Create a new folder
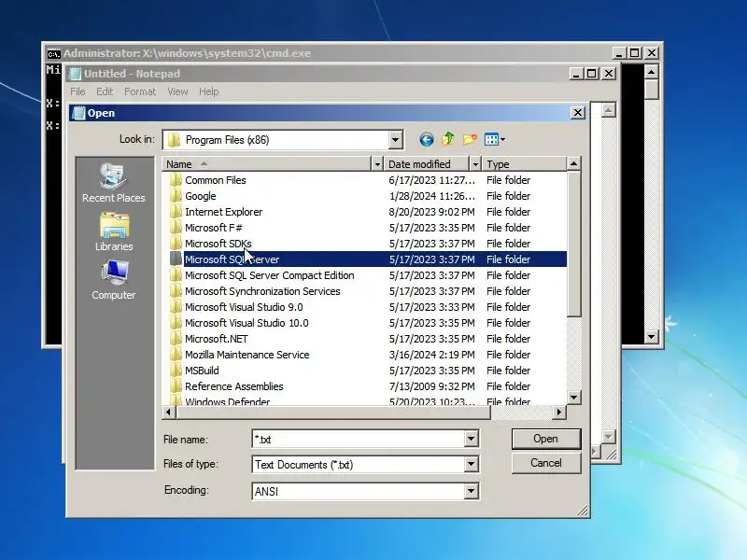Image resolution: width=747 pixels, height=560 pixels. (x=470, y=139)
